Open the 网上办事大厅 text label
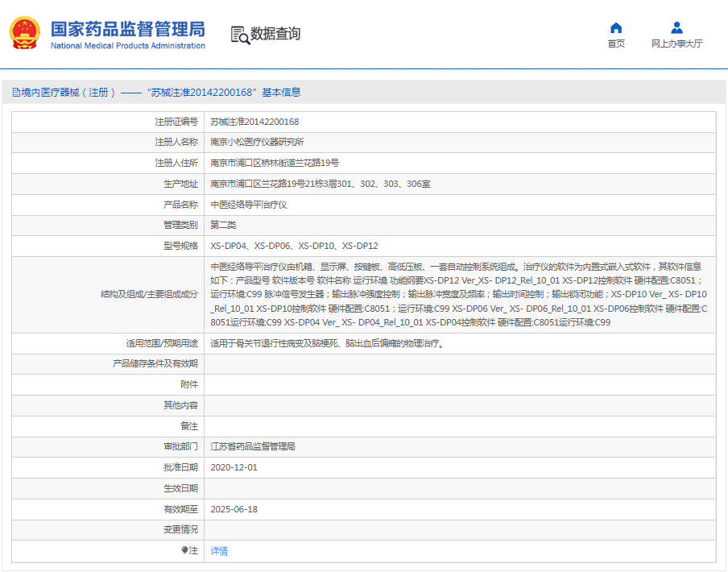 tap(676, 44)
